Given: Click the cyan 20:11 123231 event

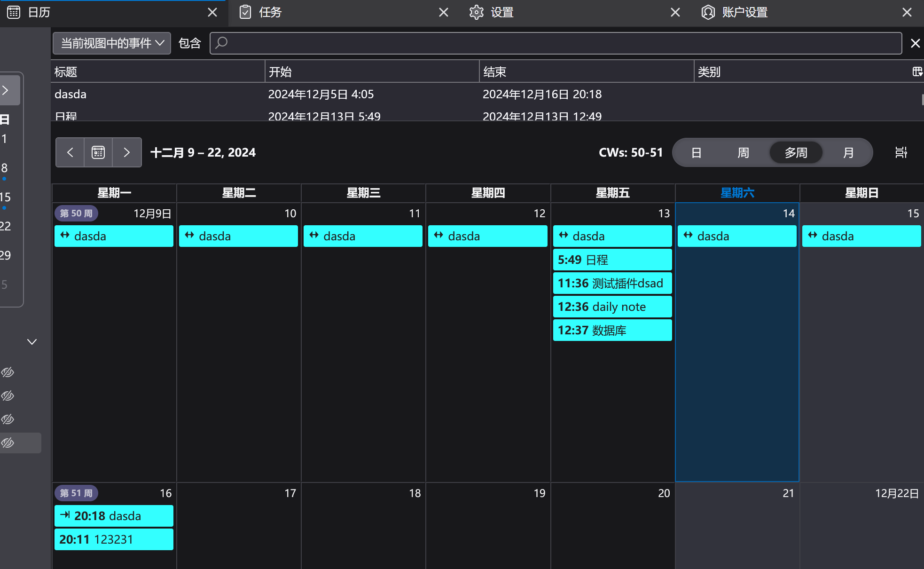Looking at the screenshot, I should tap(114, 539).
